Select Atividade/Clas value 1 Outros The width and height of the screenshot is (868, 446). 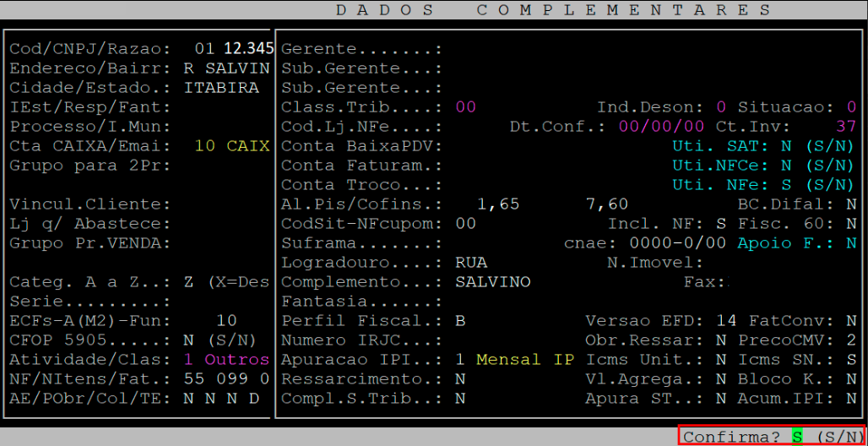pyautogui.click(x=226, y=360)
